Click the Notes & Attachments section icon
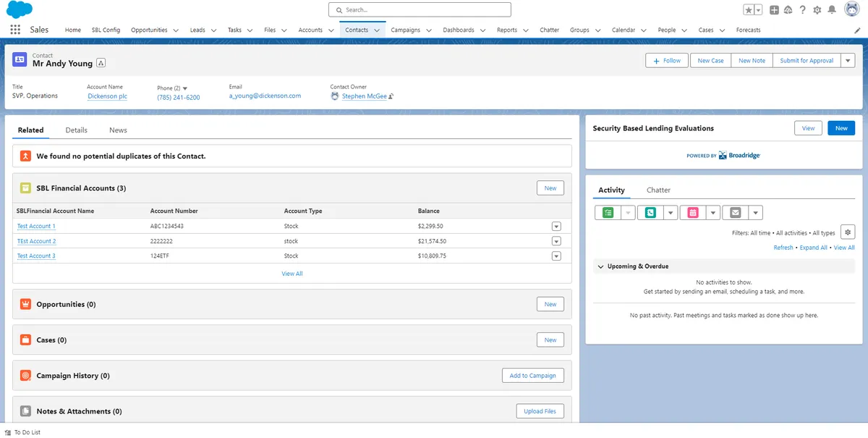 pyautogui.click(x=25, y=411)
